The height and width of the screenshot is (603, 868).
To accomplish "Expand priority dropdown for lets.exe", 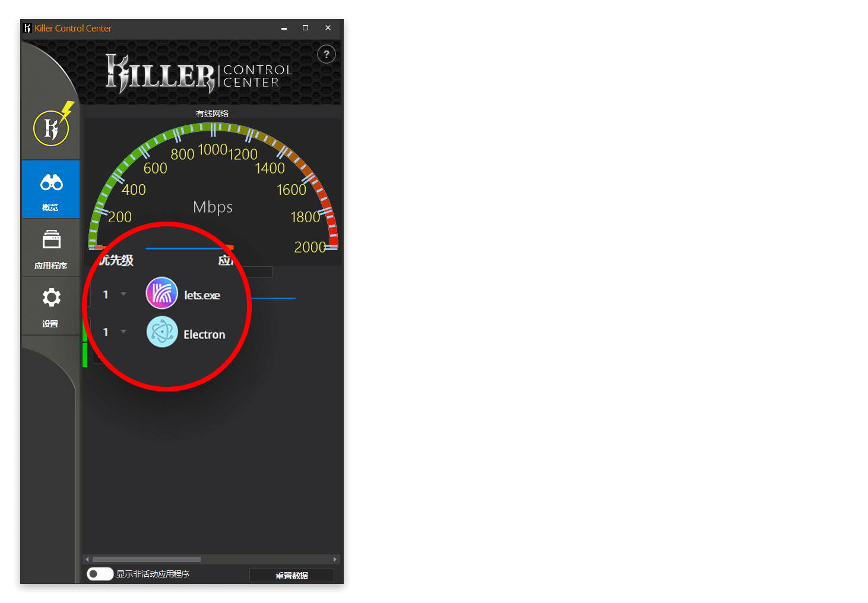I will tap(123, 294).
